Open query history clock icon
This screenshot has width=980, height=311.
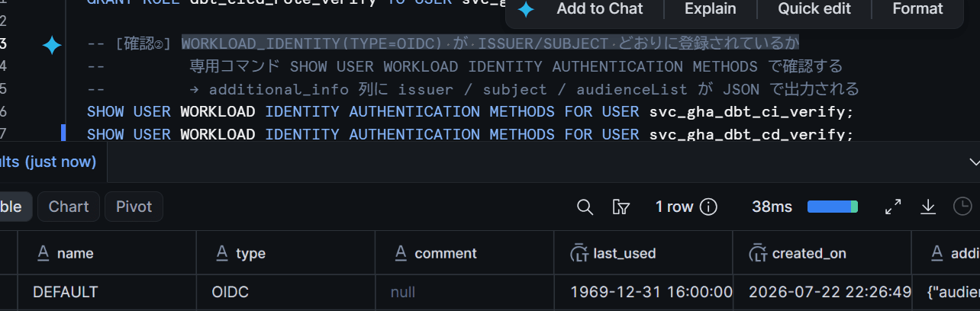pos(963,207)
